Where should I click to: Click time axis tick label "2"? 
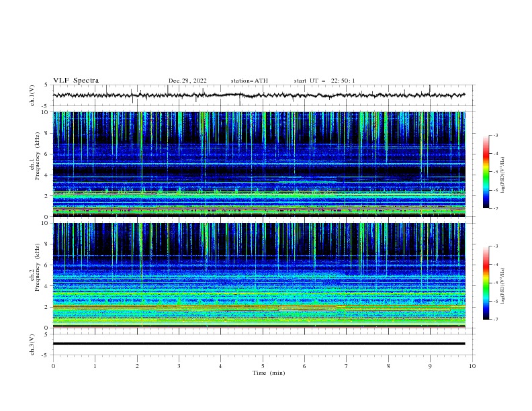137,366
